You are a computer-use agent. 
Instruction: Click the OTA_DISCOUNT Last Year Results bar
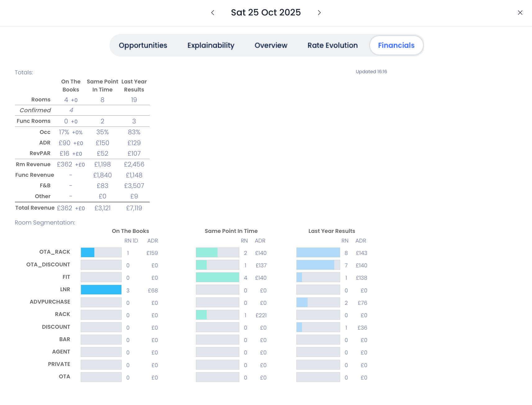pos(318,265)
